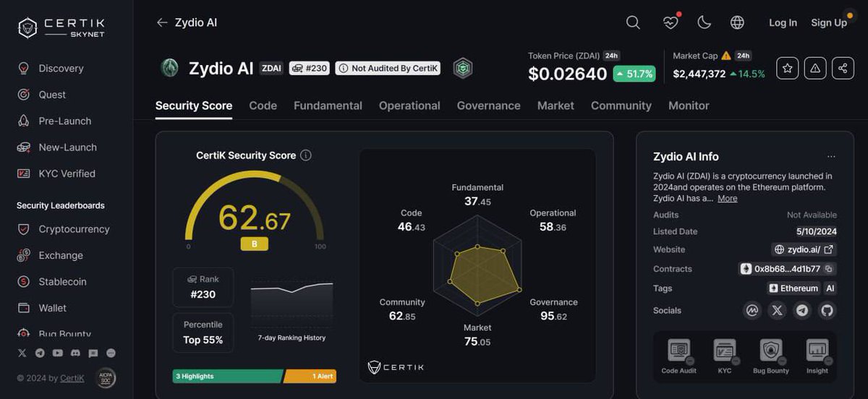Click YouTube icon in sidebar footer
The image size is (868, 399).
pyautogui.click(x=57, y=353)
